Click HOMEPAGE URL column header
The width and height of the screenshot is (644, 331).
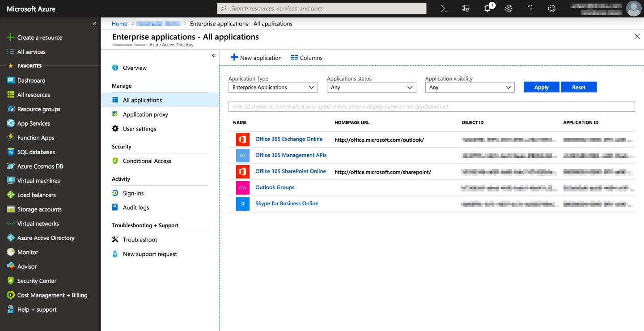352,123
